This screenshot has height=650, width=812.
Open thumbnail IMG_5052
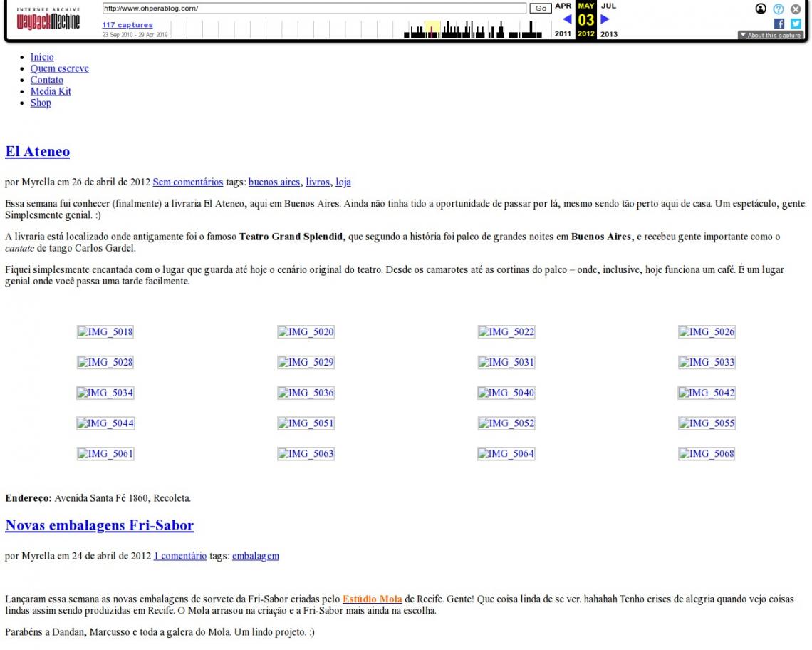(506, 423)
